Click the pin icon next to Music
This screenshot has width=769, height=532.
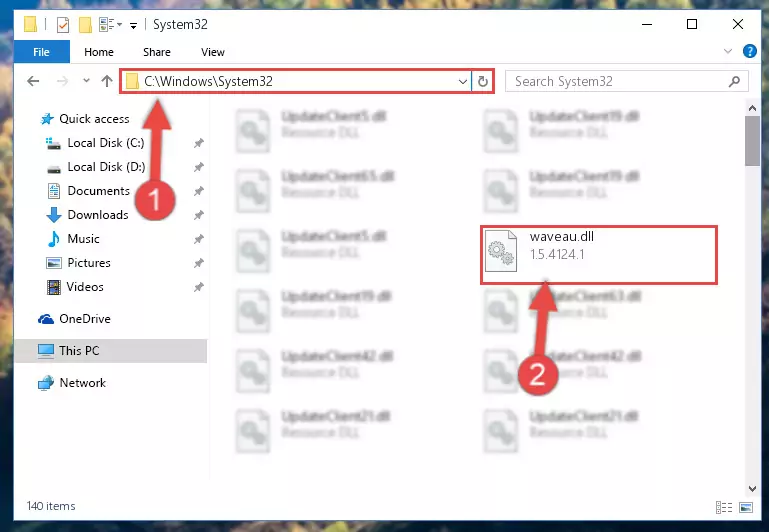click(x=198, y=239)
